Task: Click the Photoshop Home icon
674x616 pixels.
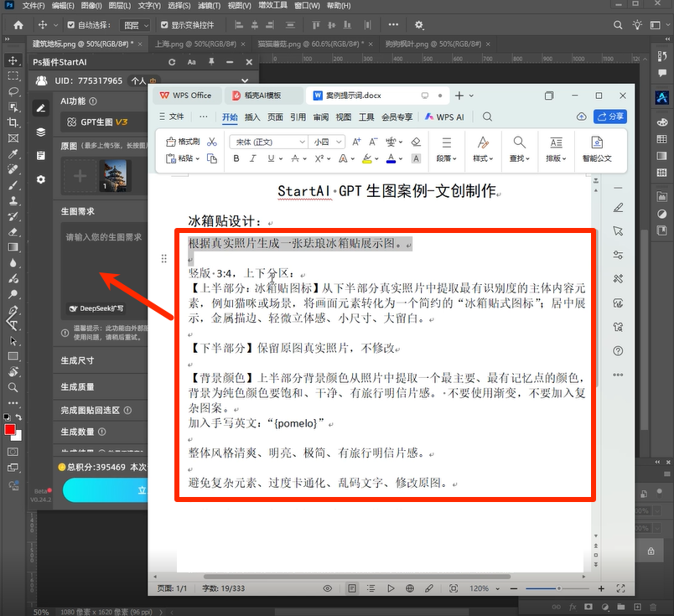Action: pos(18,25)
